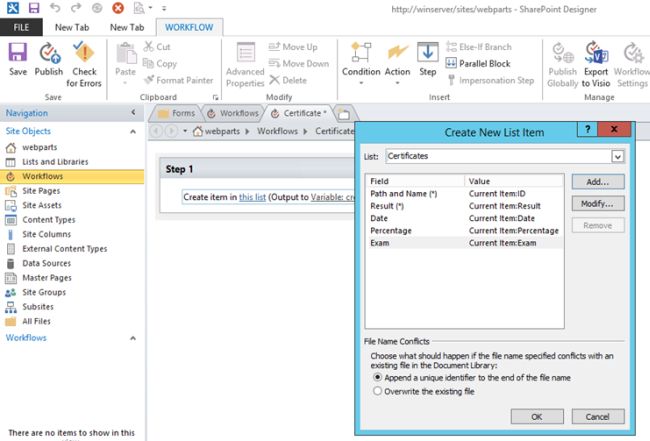Click the help question mark in dialog
This screenshot has height=441, width=650.
click(587, 129)
